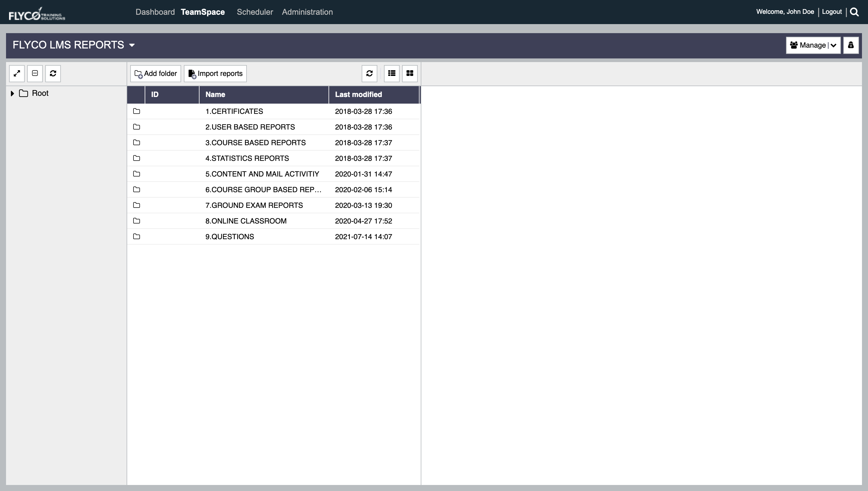Switch to grid tile view layout

tap(410, 73)
